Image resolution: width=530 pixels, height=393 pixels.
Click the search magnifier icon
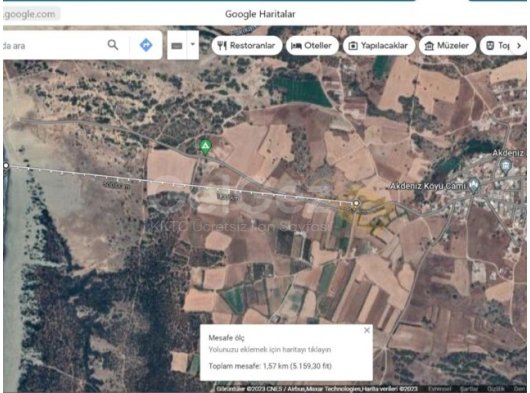point(113,45)
